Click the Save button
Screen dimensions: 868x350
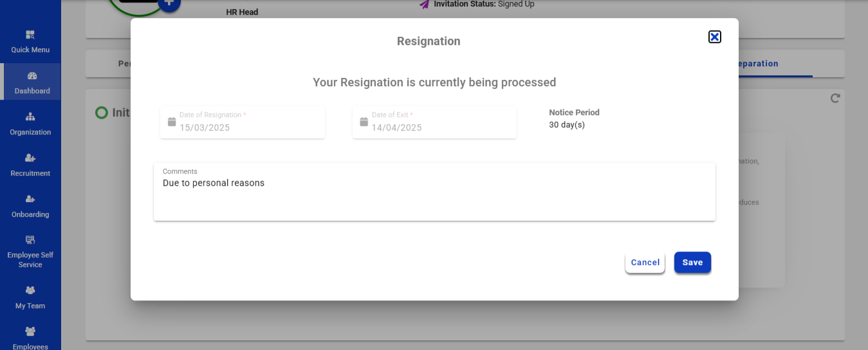pyautogui.click(x=692, y=262)
